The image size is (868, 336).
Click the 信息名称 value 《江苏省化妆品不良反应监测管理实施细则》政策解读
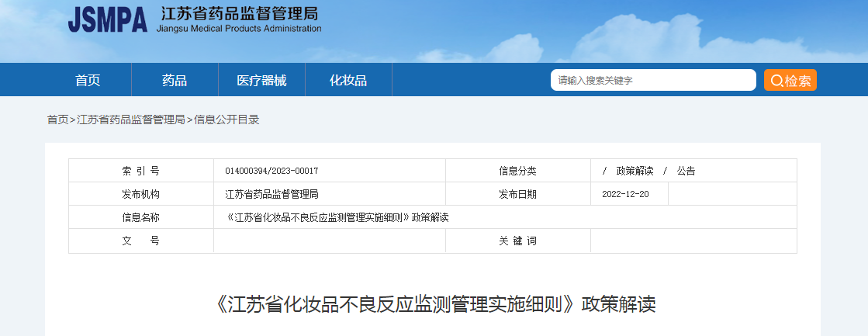click(337, 217)
